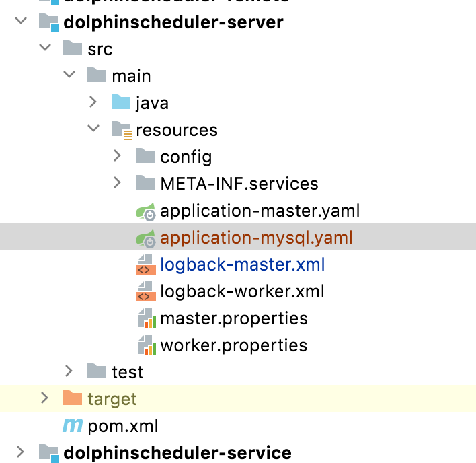This screenshot has height=463, width=476.
Task: Click the Spring icon beside application-mysql.yaml
Action: [x=146, y=238]
